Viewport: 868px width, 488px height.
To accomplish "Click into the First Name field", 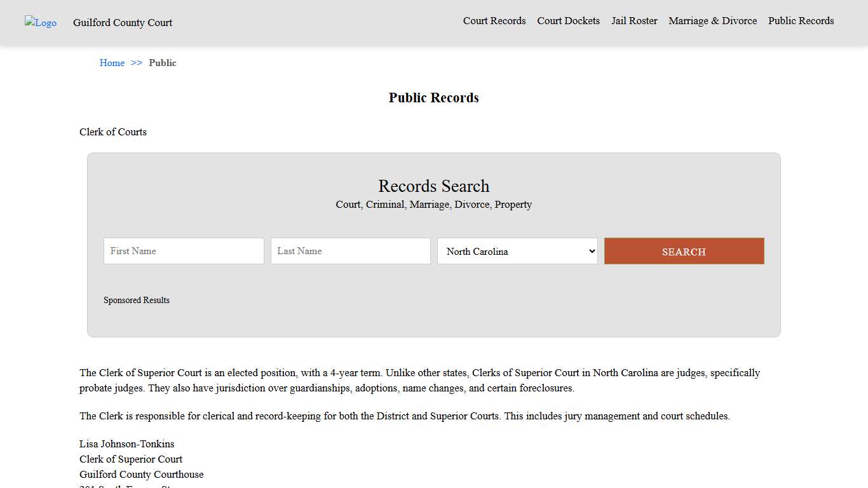I will pyautogui.click(x=183, y=251).
